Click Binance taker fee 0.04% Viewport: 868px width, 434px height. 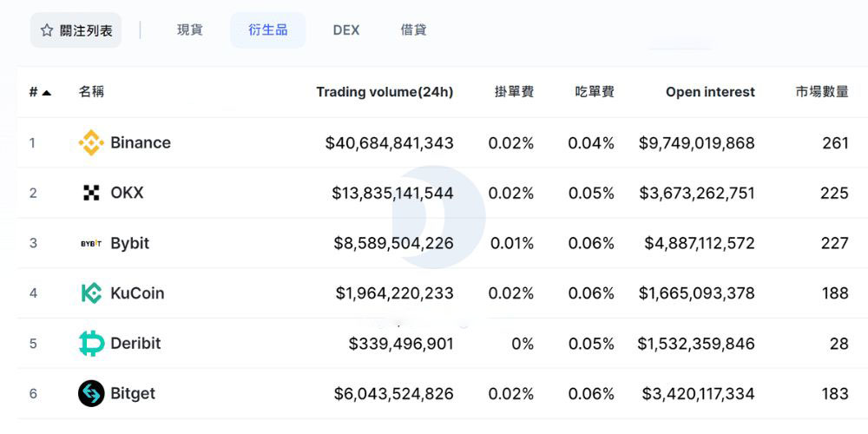click(x=591, y=143)
